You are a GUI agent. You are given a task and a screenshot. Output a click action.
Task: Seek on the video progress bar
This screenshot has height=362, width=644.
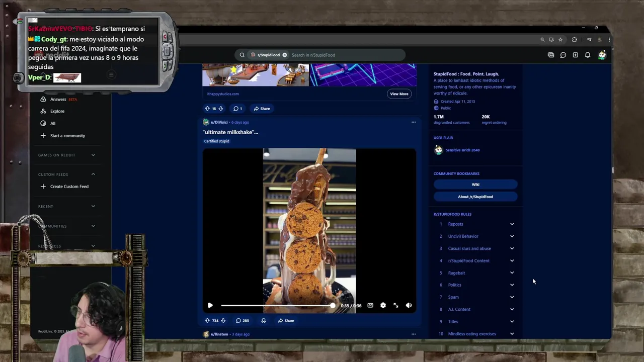[x=277, y=305]
